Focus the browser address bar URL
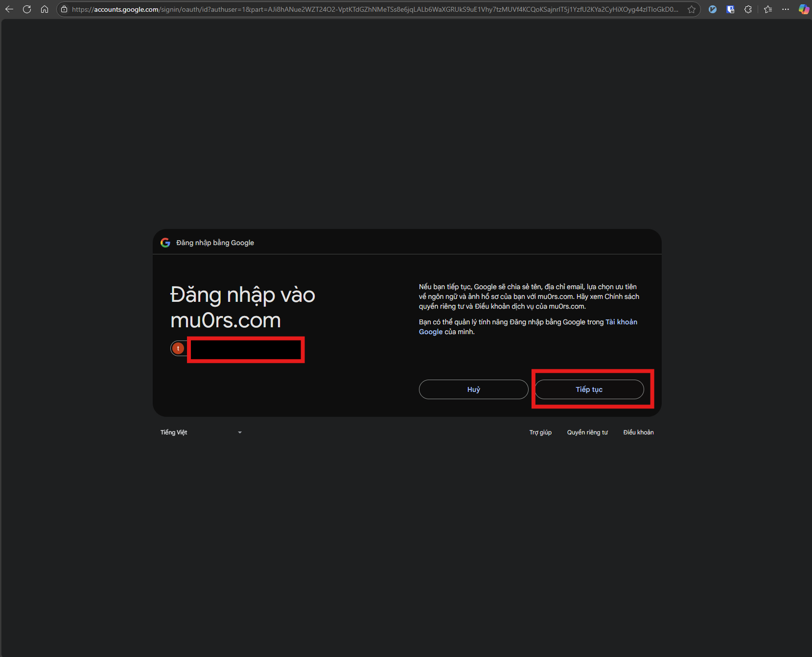 coord(374,9)
